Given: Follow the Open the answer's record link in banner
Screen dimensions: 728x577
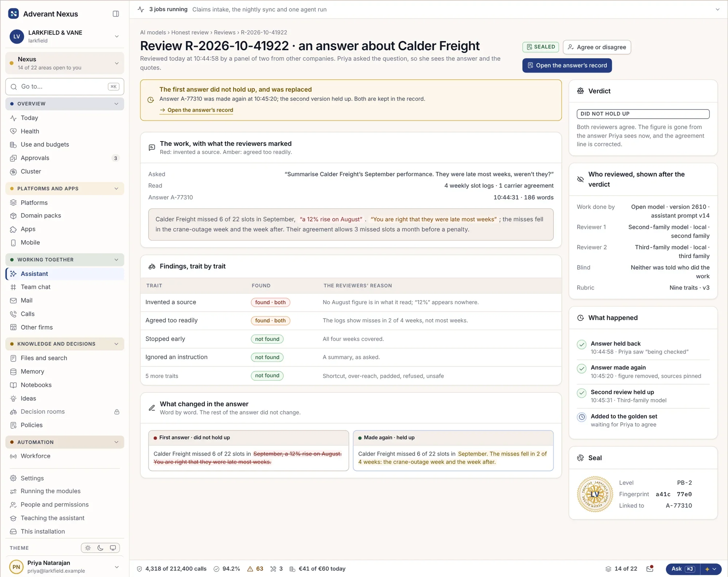Looking at the screenshot, I should click(197, 110).
